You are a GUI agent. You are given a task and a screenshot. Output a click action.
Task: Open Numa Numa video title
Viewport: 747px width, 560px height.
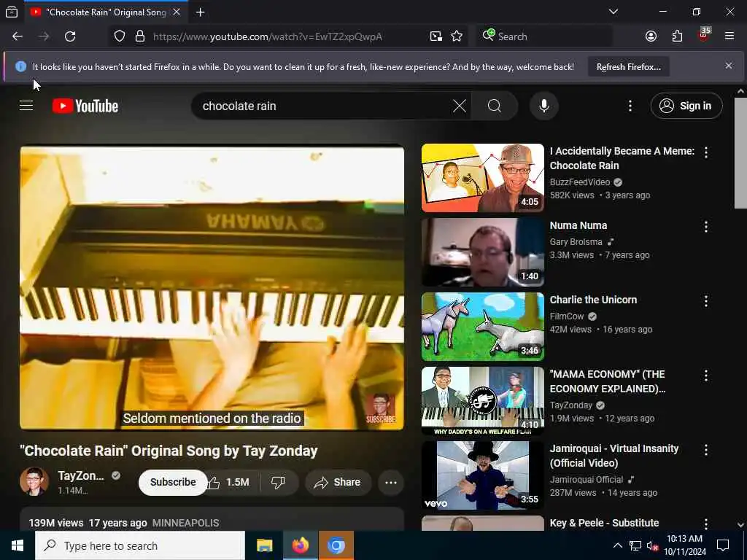click(578, 225)
